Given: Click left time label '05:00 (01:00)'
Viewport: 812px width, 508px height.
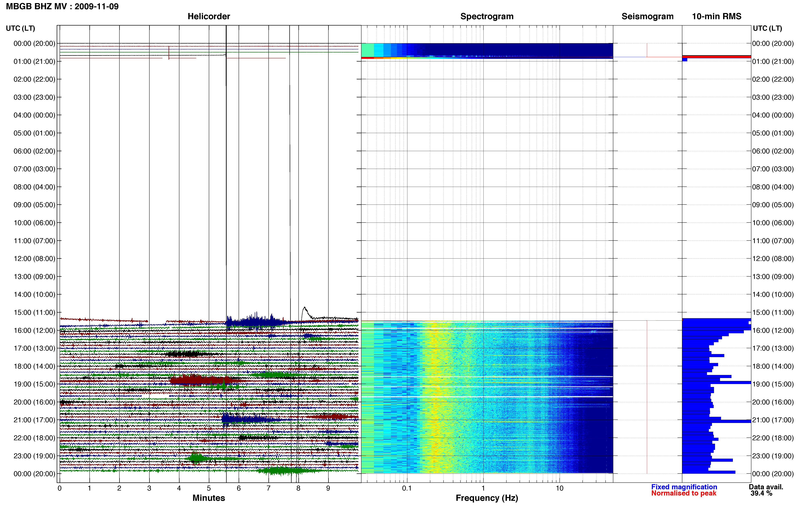Looking at the screenshot, I should coord(34,133).
